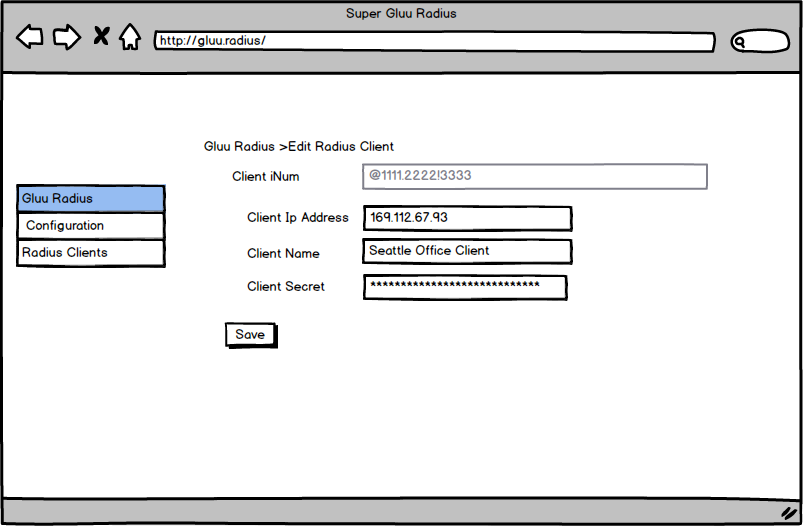Click the Client iNum field
This screenshot has width=803, height=526.
point(535,177)
